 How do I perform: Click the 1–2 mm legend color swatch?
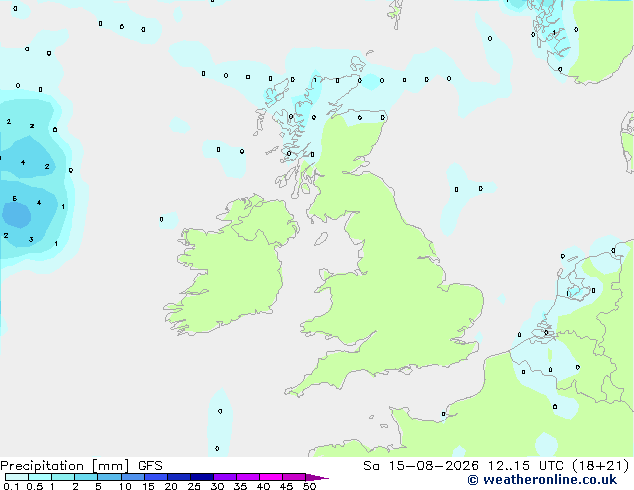point(63,477)
